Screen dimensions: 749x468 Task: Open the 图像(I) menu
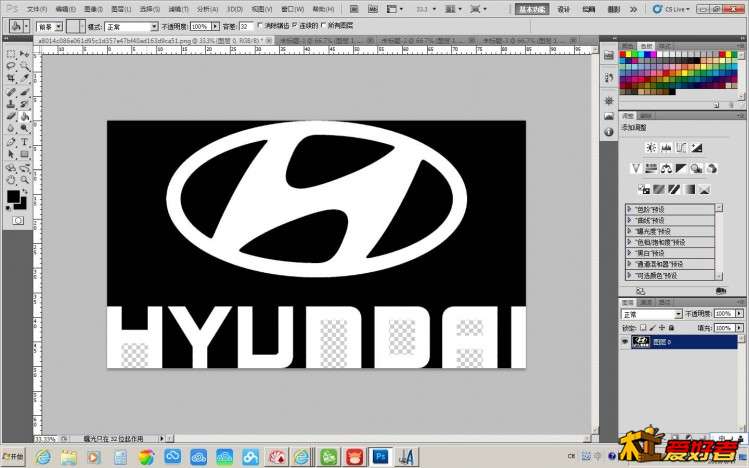click(93, 9)
